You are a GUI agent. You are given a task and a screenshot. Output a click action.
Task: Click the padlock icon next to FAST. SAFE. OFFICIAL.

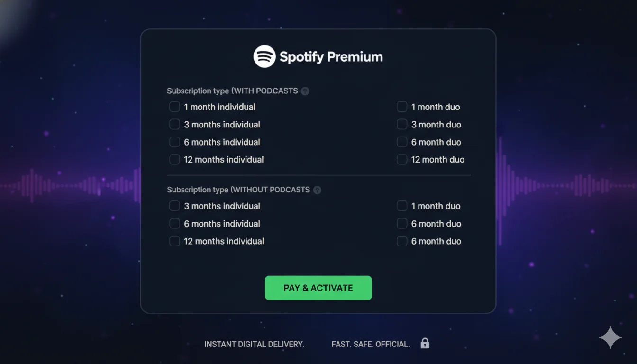click(425, 343)
